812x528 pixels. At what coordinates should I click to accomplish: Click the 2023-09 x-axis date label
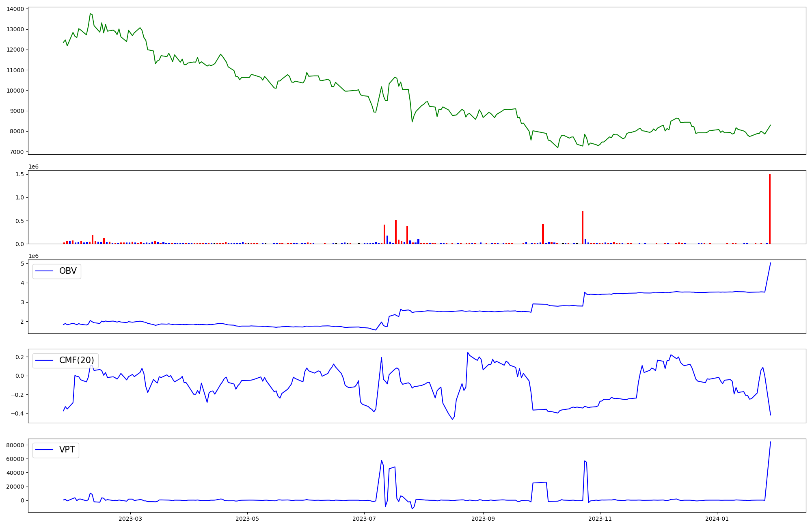[483, 519]
